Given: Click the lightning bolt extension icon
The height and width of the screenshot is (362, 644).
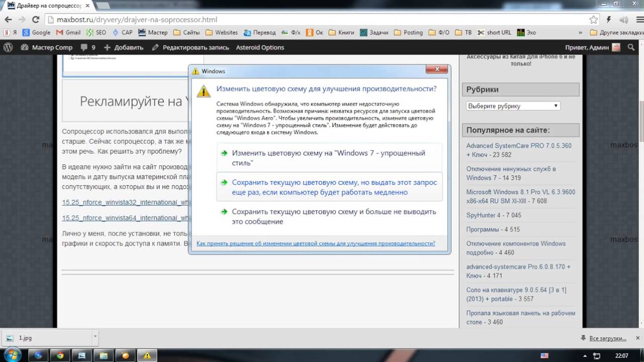Looking at the screenshot, I should 609,20.
